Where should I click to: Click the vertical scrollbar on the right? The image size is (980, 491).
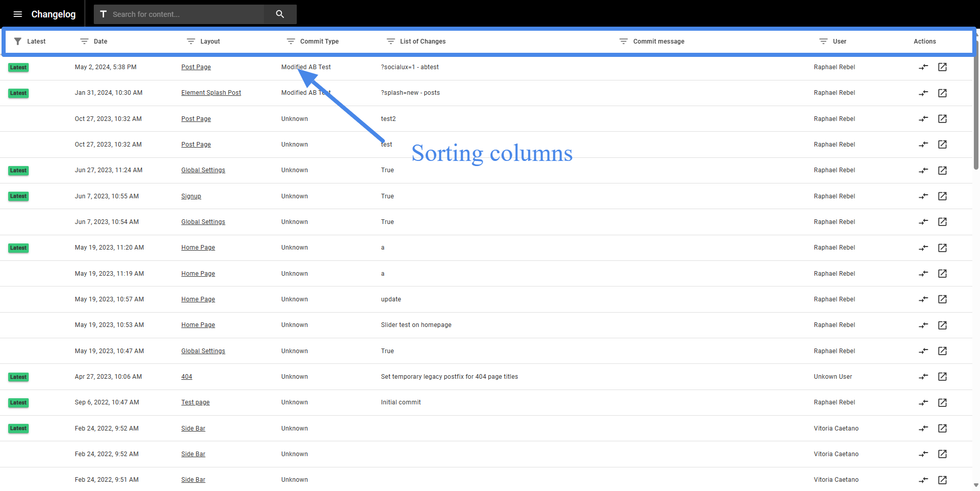tap(976, 100)
